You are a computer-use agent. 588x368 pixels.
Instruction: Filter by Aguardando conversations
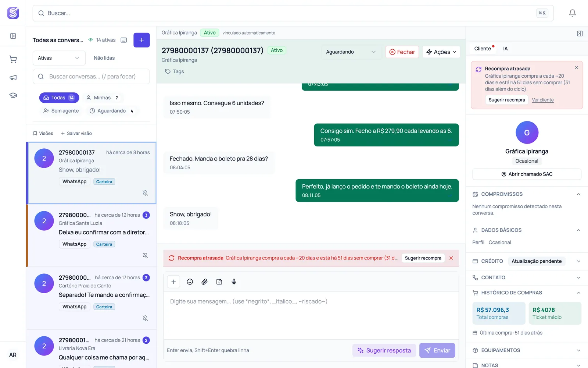[112, 111]
